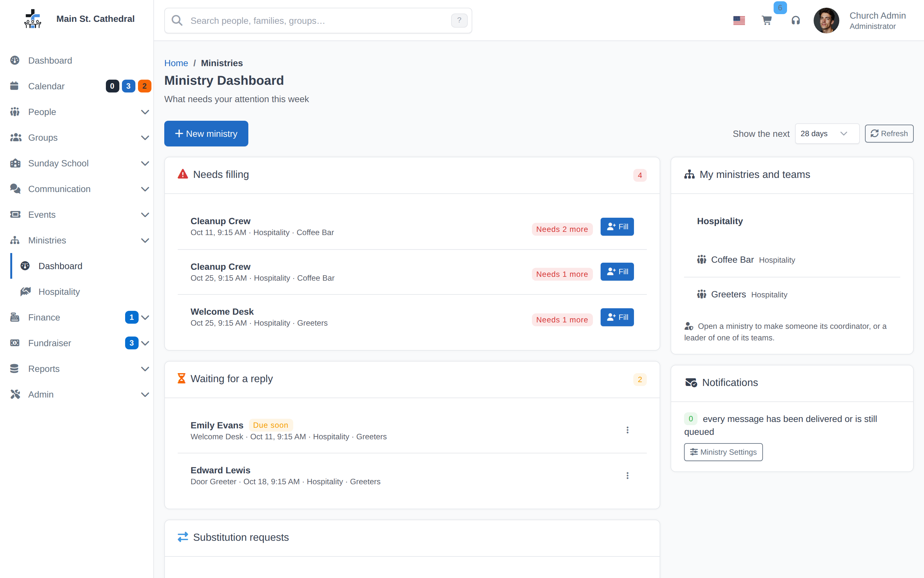Click the Ministries sitemap icon in sidebar
Screen dimensions: 924x578
click(x=15, y=240)
